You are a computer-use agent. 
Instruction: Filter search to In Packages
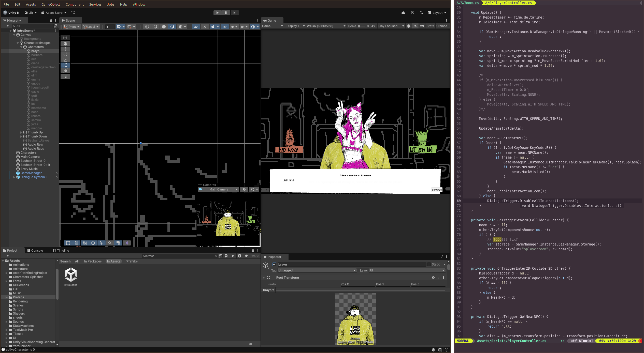coord(93,261)
